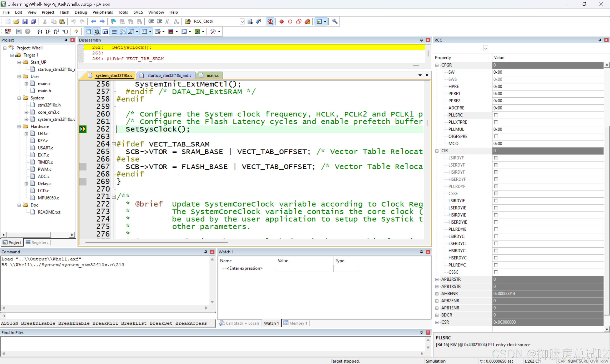
Task: Toggle the CSSC checkbox
Action: point(496,272)
